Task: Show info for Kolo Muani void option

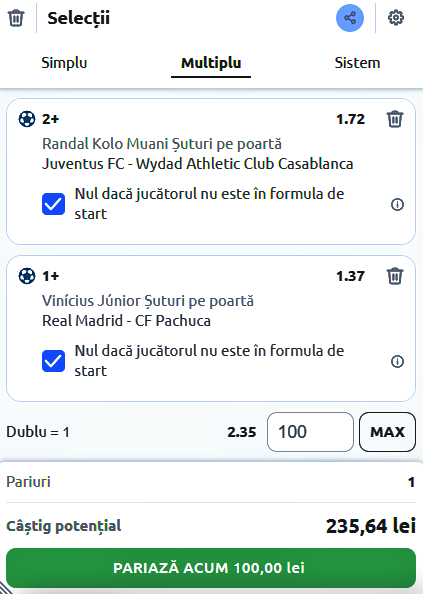Action: click(397, 205)
